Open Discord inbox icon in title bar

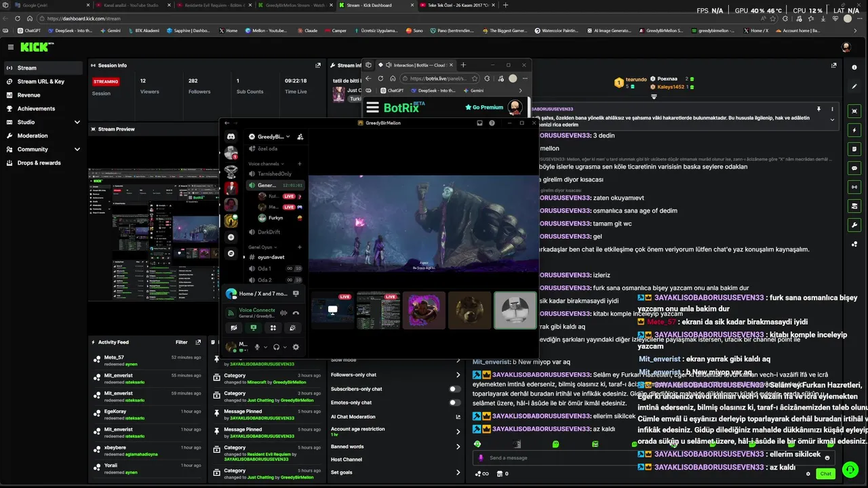click(x=479, y=123)
